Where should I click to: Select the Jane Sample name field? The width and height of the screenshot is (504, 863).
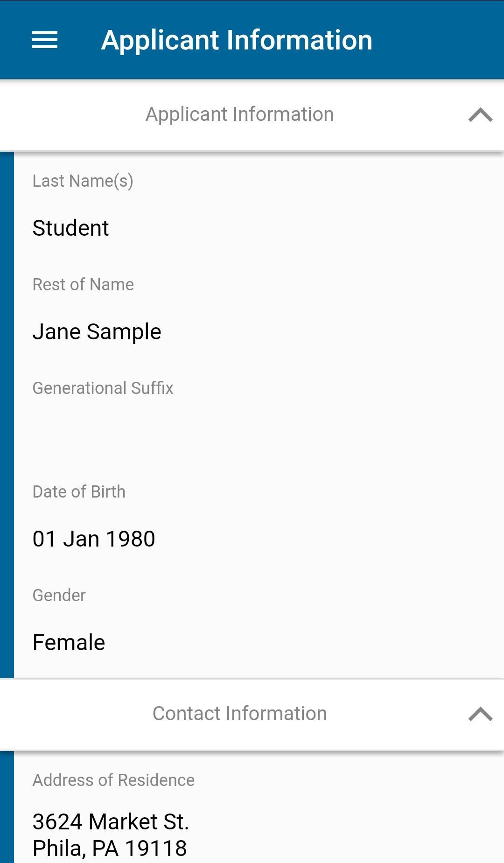coord(97,332)
